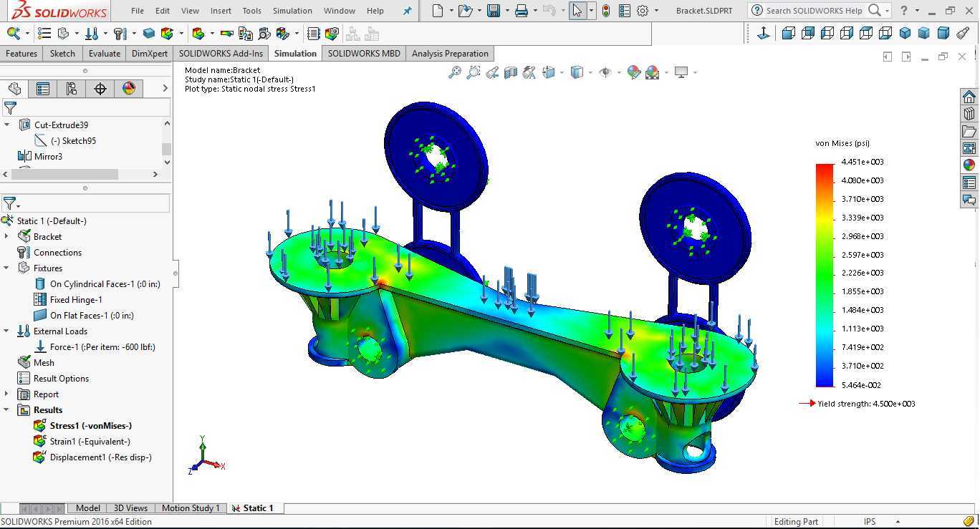Collapse the Cut-Extrude39 feature
This screenshot has height=529, width=980.
click(x=7, y=125)
